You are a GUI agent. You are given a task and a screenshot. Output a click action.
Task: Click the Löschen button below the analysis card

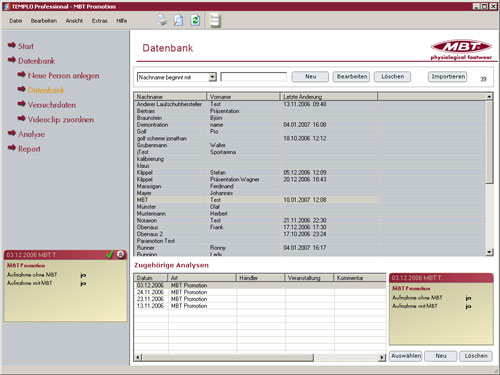[x=476, y=356]
